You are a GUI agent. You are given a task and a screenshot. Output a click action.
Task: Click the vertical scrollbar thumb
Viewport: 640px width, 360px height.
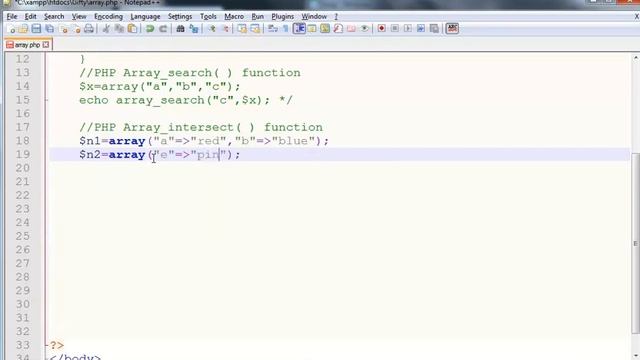(x=636, y=243)
